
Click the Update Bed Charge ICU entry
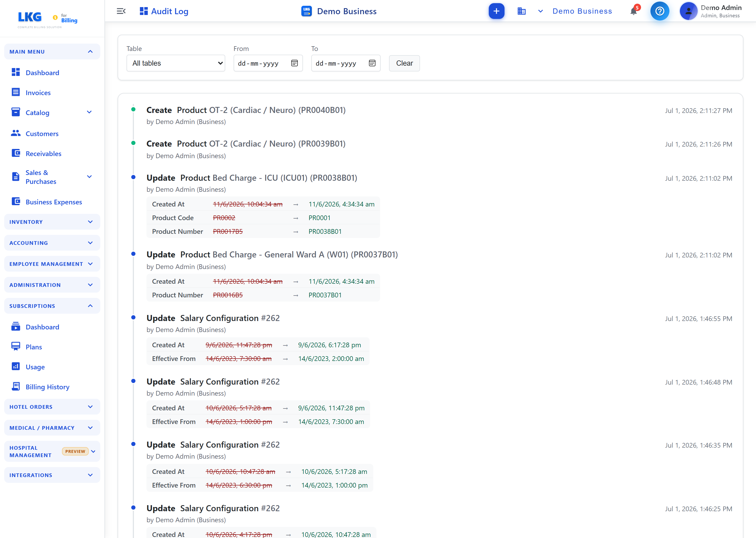tap(251, 178)
